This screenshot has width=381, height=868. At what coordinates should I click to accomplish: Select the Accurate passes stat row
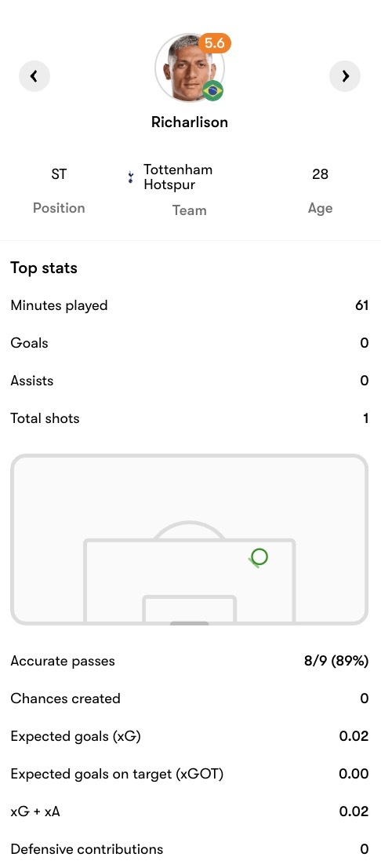click(x=190, y=661)
